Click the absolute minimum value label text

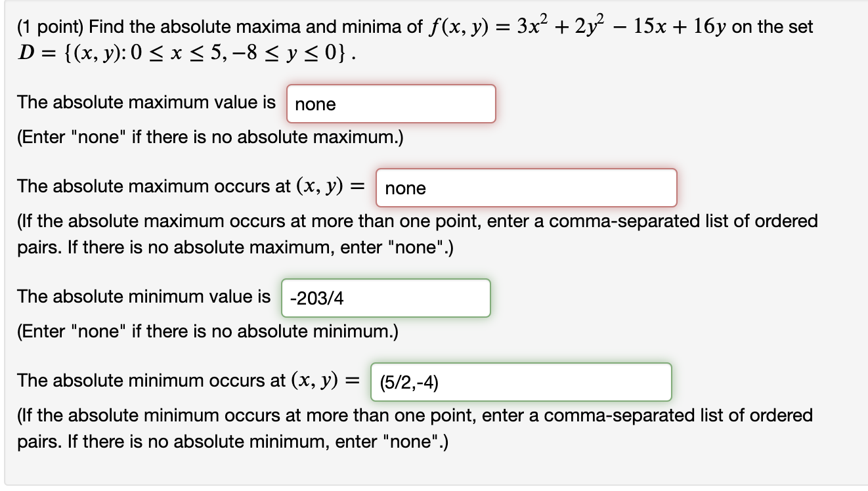pos(143,296)
